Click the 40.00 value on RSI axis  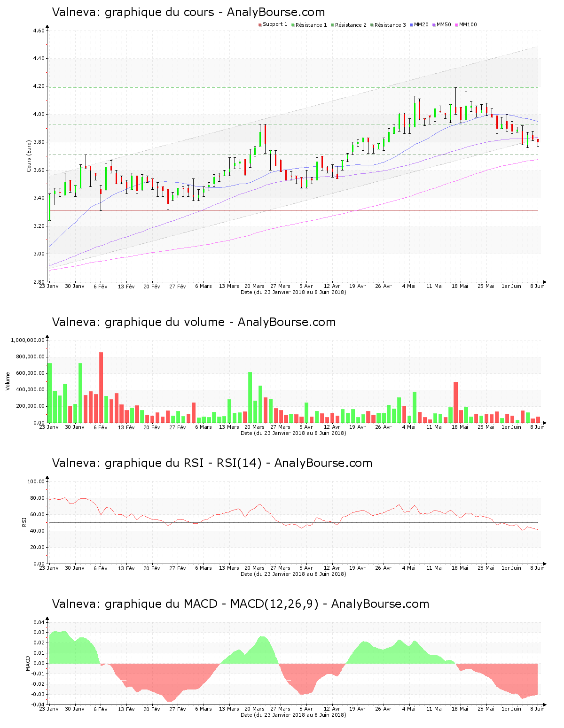[x=38, y=531]
